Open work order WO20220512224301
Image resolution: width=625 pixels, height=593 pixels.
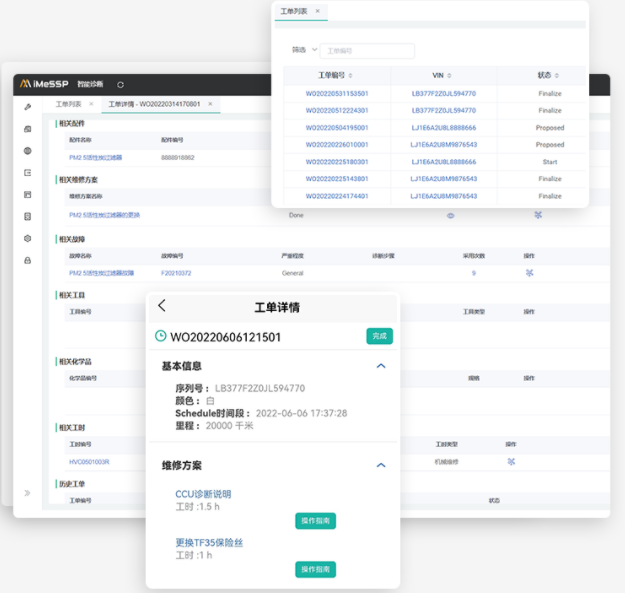pyautogui.click(x=337, y=110)
